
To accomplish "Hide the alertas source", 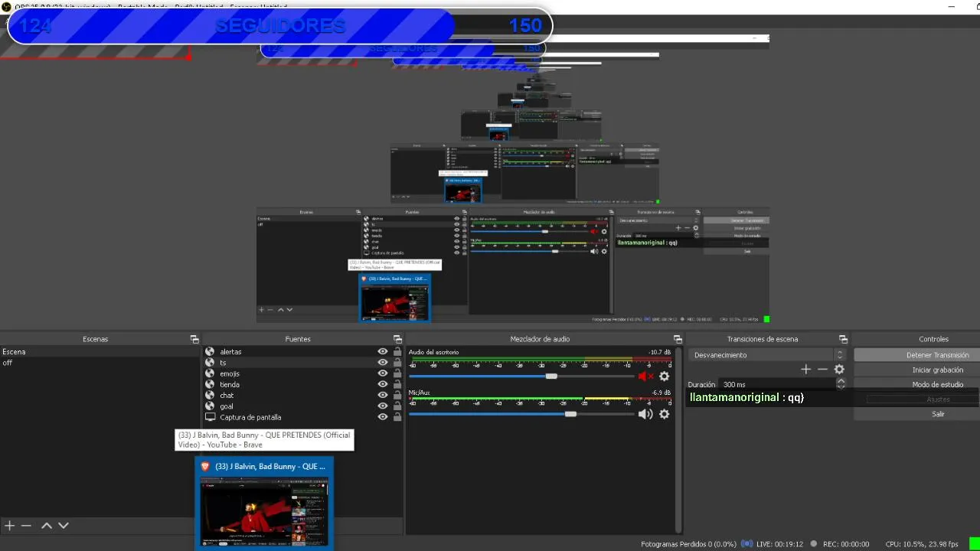I will click(x=383, y=352).
